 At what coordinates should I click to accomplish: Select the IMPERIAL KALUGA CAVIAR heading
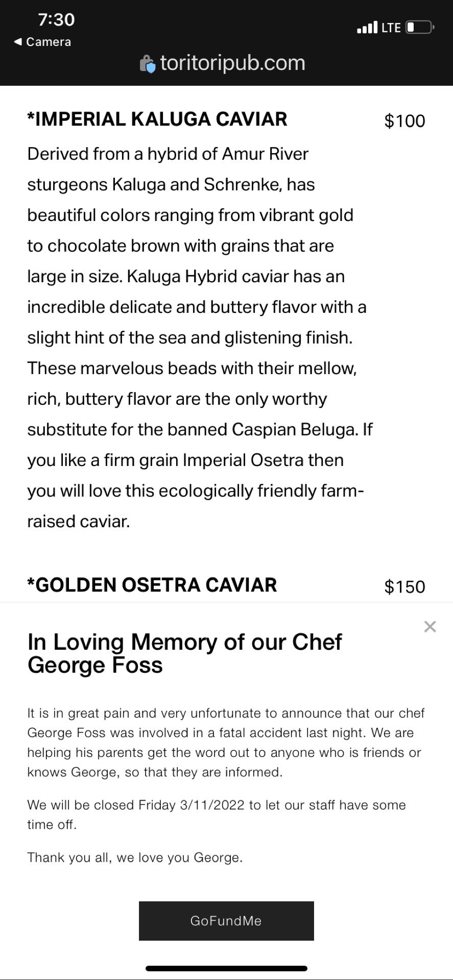(x=157, y=119)
